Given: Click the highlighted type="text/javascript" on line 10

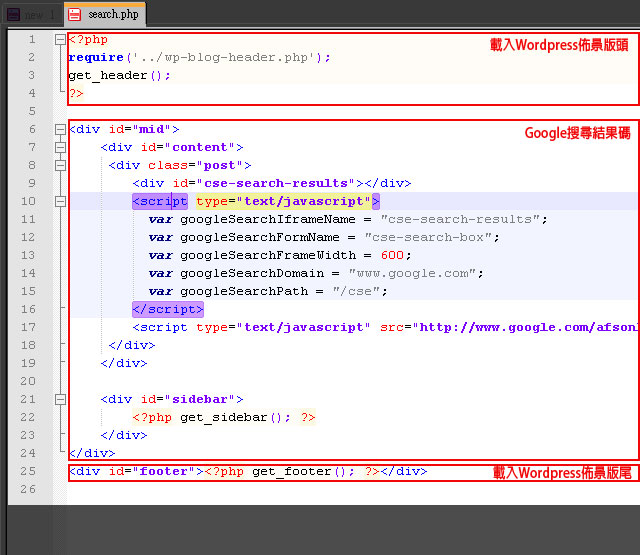Looking at the screenshot, I should [x=283, y=201].
